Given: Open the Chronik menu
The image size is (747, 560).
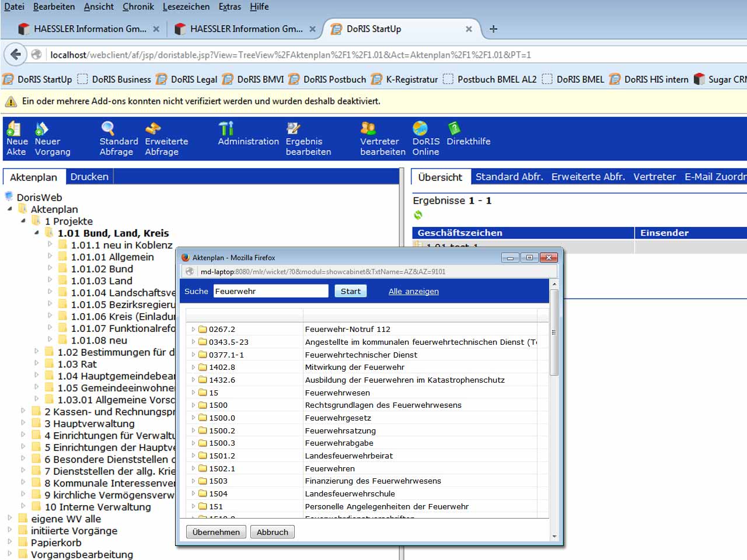Looking at the screenshot, I should click(x=138, y=6).
